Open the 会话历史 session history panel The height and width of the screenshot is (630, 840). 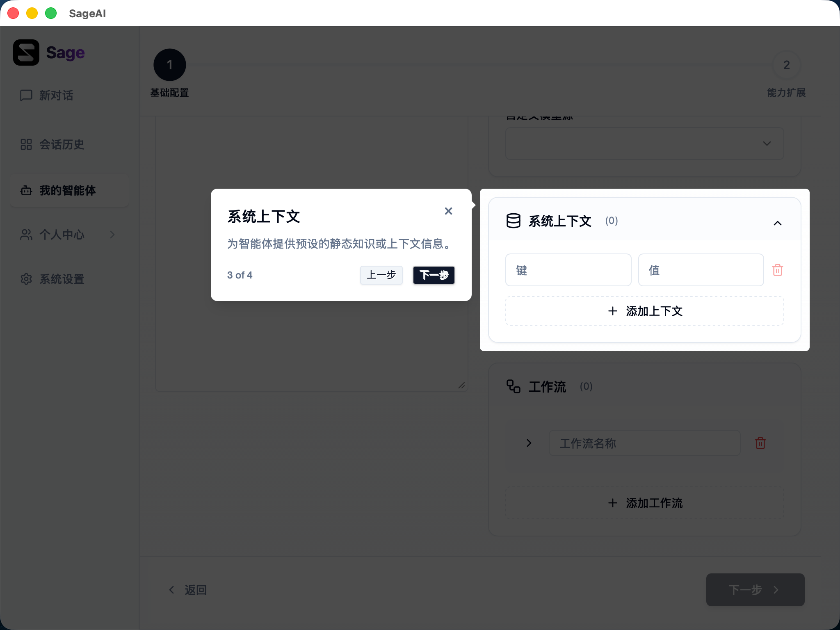[x=62, y=144]
